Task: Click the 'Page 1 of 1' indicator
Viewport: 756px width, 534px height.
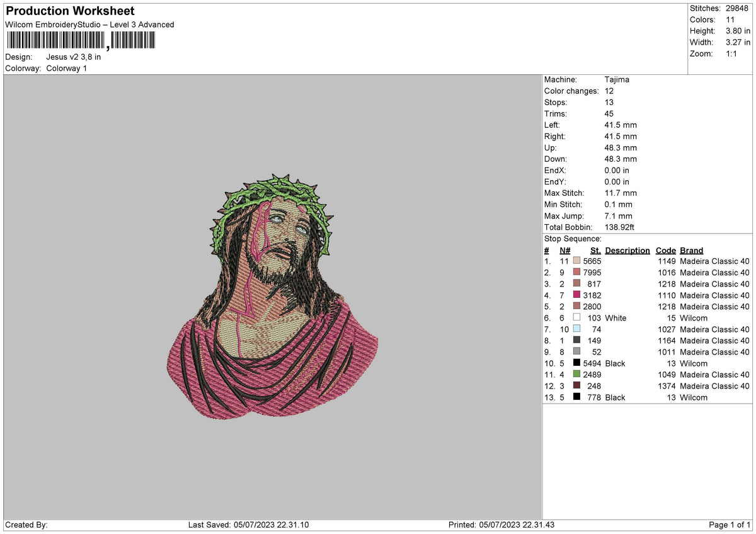Action: (730, 525)
